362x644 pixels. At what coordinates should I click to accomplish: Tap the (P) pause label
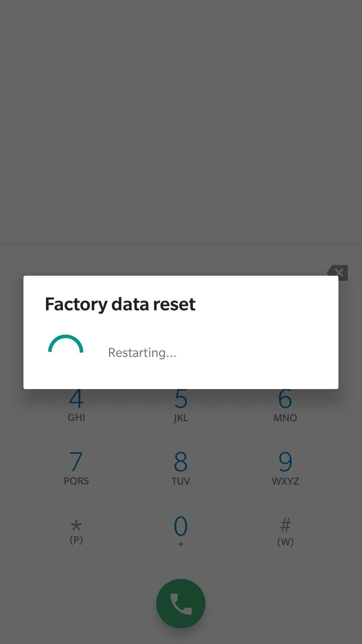(x=76, y=540)
